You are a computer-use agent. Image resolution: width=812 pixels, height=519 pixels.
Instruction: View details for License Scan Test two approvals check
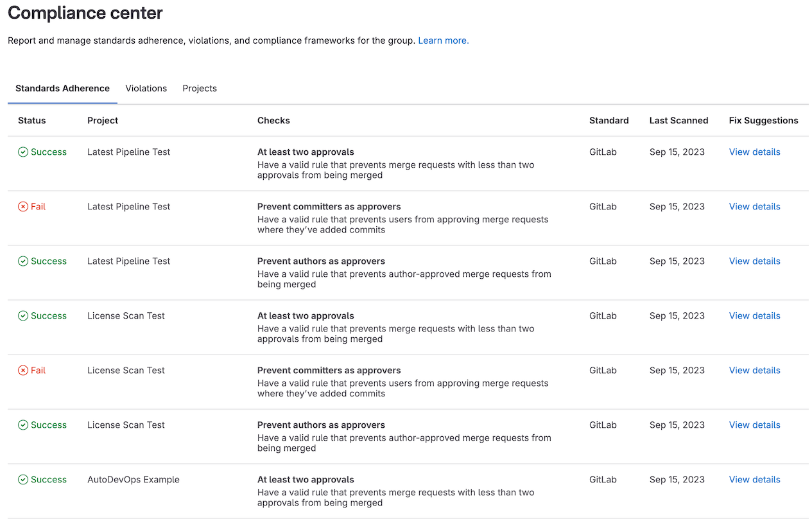coord(754,316)
